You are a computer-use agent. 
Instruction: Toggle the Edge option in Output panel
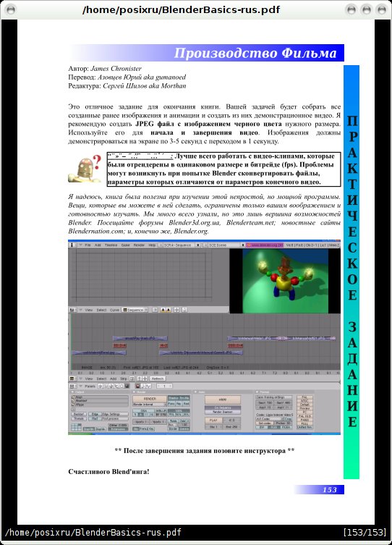tap(95, 414)
